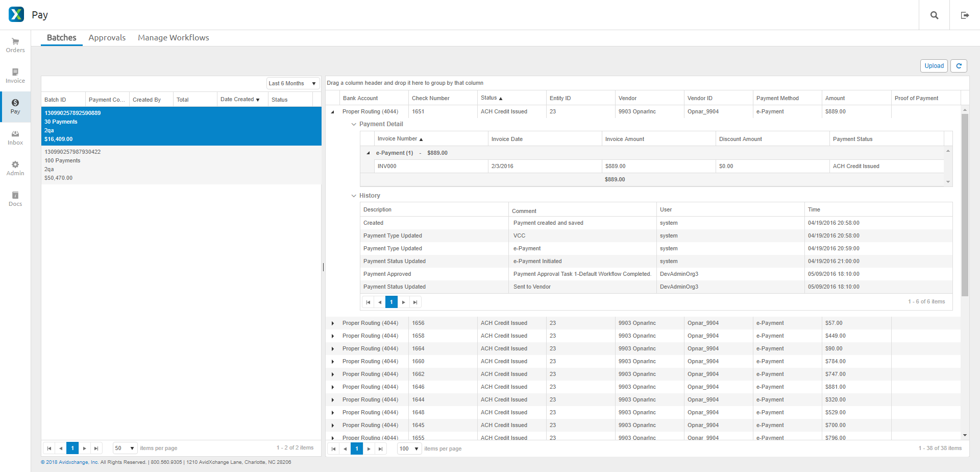Open the Admin settings section
Viewport: 980px width, 472px height.
point(15,168)
